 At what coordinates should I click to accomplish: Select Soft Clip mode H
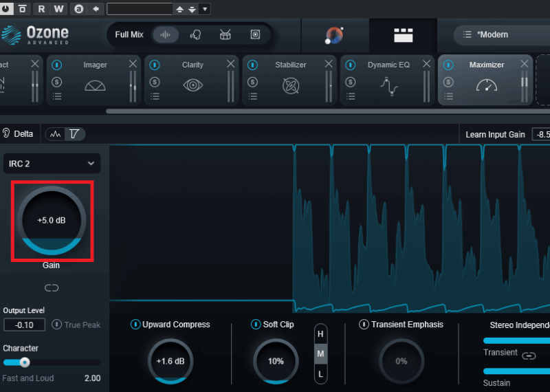pos(320,334)
